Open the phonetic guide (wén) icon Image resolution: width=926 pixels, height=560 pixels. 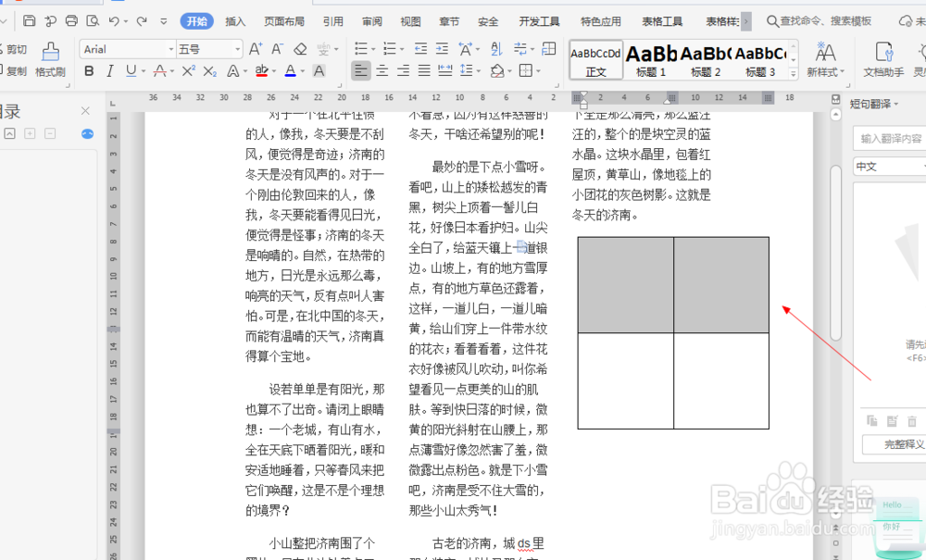(x=323, y=49)
